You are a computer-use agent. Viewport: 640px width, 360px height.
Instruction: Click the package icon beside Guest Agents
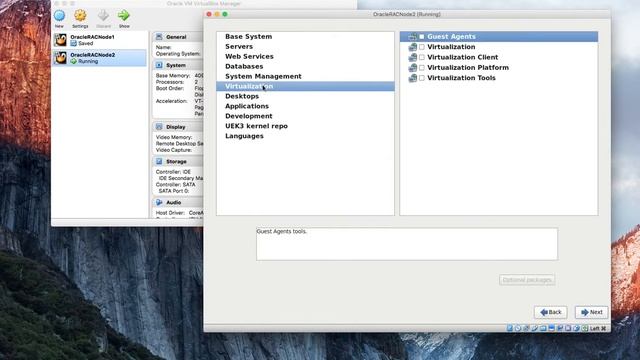(413, 37)
